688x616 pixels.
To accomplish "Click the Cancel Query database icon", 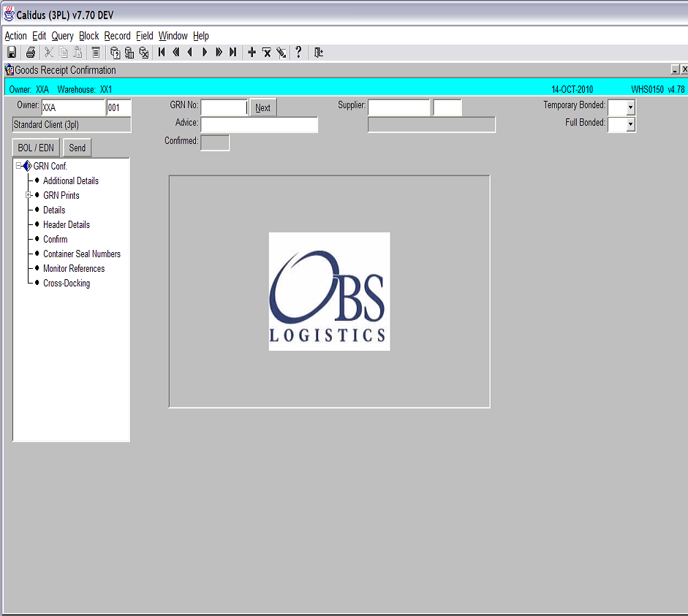I will click(x=143, y=53).
